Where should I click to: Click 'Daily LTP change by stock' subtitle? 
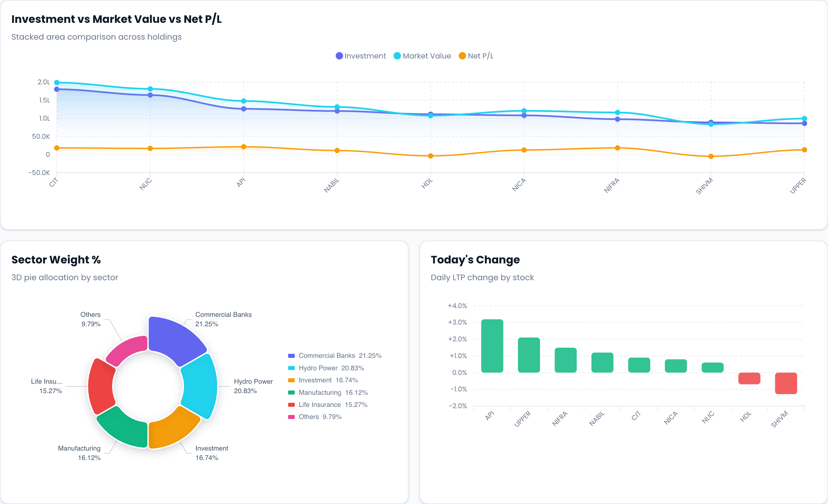pyautogui.click(x=482, y=278)
